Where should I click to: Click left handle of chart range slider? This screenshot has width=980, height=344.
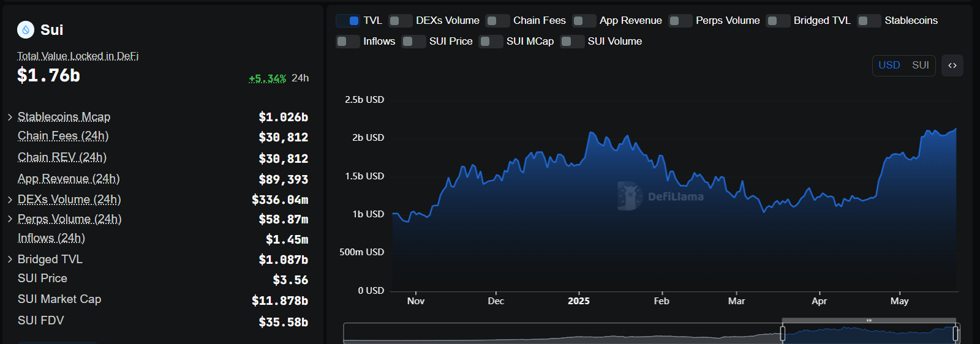pyautogui.click(x=783, y=334)
